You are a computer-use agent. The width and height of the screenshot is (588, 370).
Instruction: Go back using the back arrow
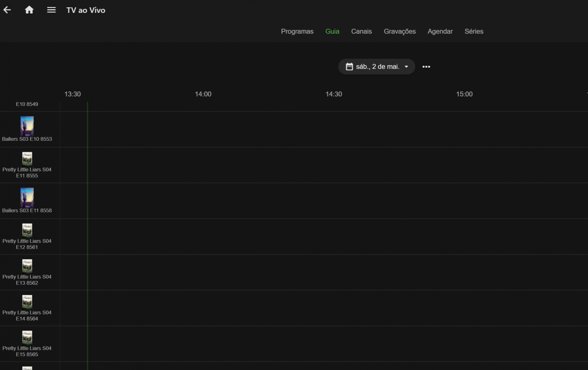click(7, 10)
